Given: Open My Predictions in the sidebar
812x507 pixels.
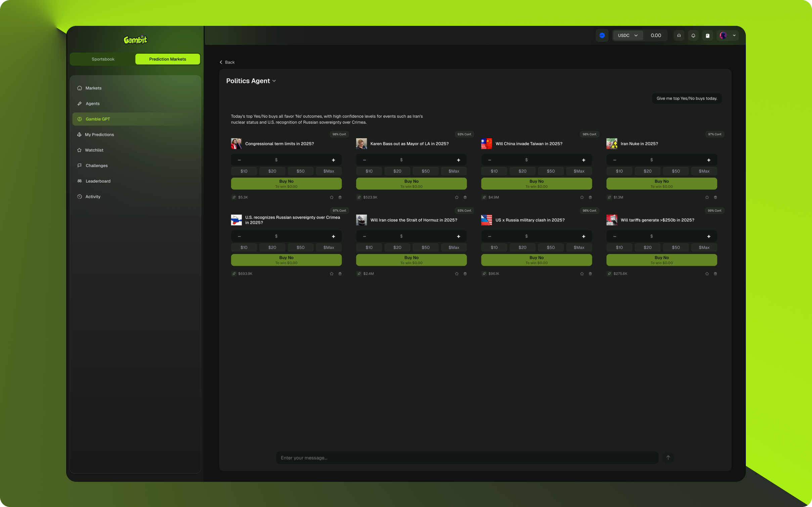Looking at the screenshot, I should click(x=135, y=135).
